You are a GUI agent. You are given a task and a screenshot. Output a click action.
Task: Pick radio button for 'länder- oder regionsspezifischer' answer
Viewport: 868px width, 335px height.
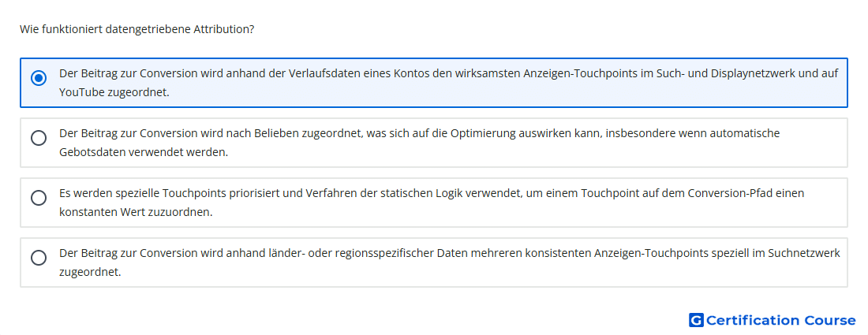point(38,258)
